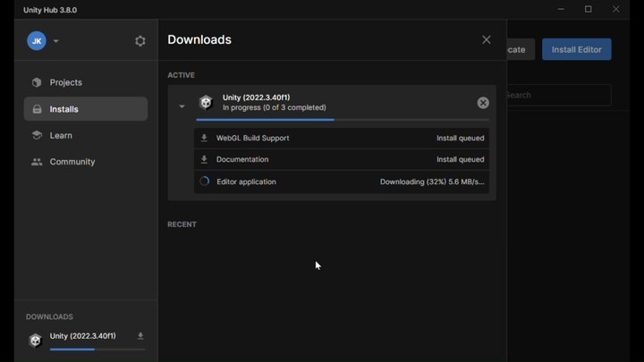Click the Downloading (32%) status text
This screenshot has height=362, width=644.
pos(432,181)
